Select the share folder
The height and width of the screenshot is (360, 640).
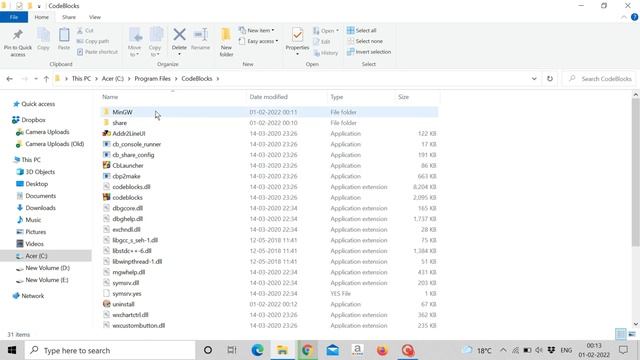click(x=269, y=123)
